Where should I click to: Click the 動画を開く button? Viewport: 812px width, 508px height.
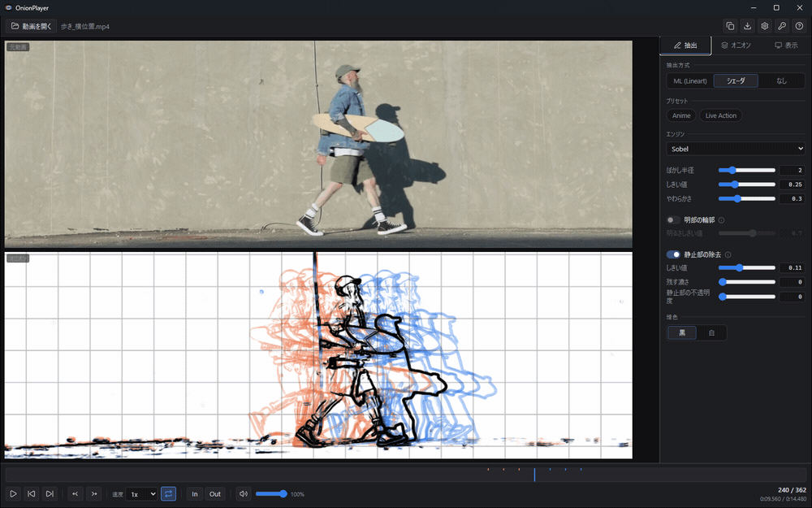pos(31,26)
